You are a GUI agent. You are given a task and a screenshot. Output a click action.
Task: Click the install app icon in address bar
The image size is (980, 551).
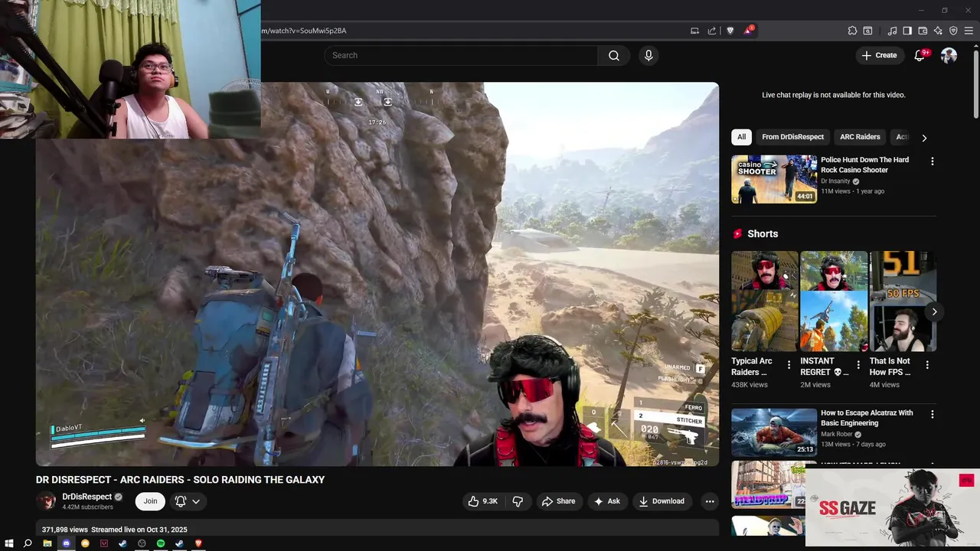pos(694,31)
